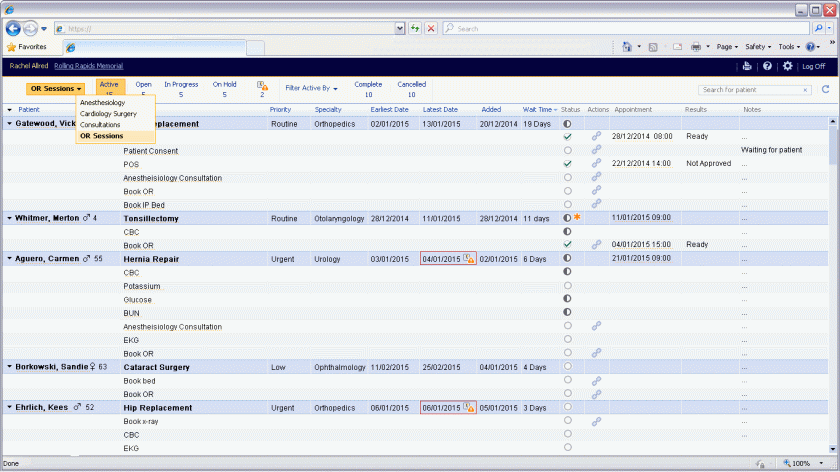This screenshot has height=472, width=840.
Task: Sort by Wait Time column
Action: [x=539, y=109]
